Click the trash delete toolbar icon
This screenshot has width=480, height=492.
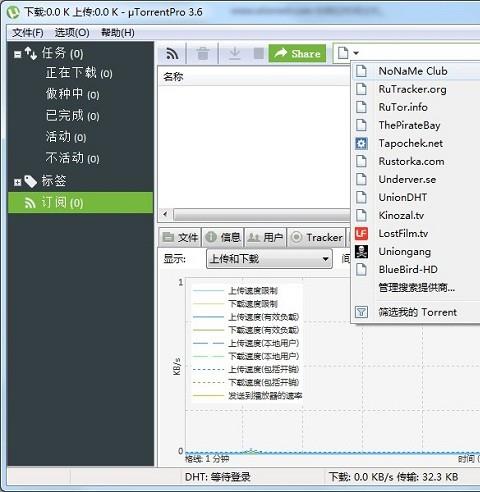(x=203, y=53)
